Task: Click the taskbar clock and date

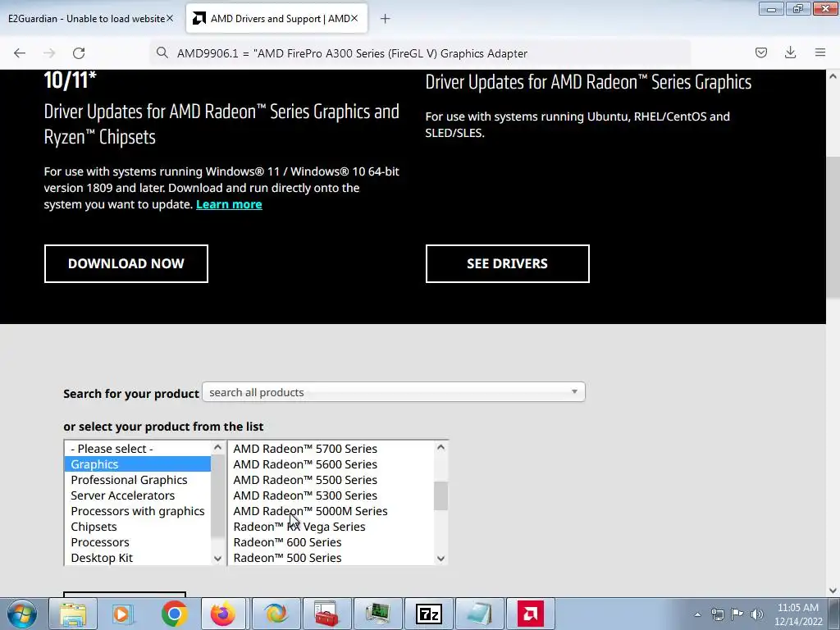Action: pos(798,614)
